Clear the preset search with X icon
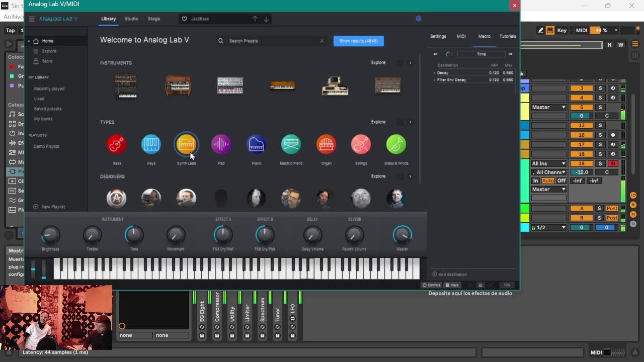 click(322, 41)
